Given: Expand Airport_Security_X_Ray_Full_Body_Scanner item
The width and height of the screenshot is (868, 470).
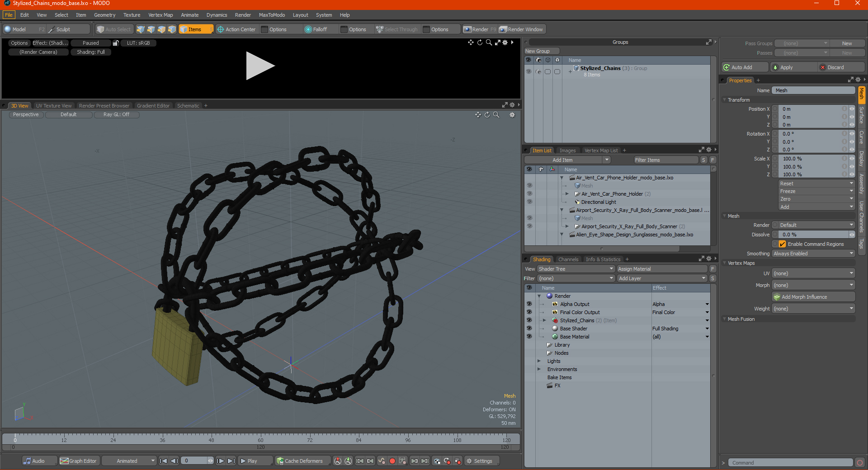Looking at the screenshot, I should click(567, 226).
